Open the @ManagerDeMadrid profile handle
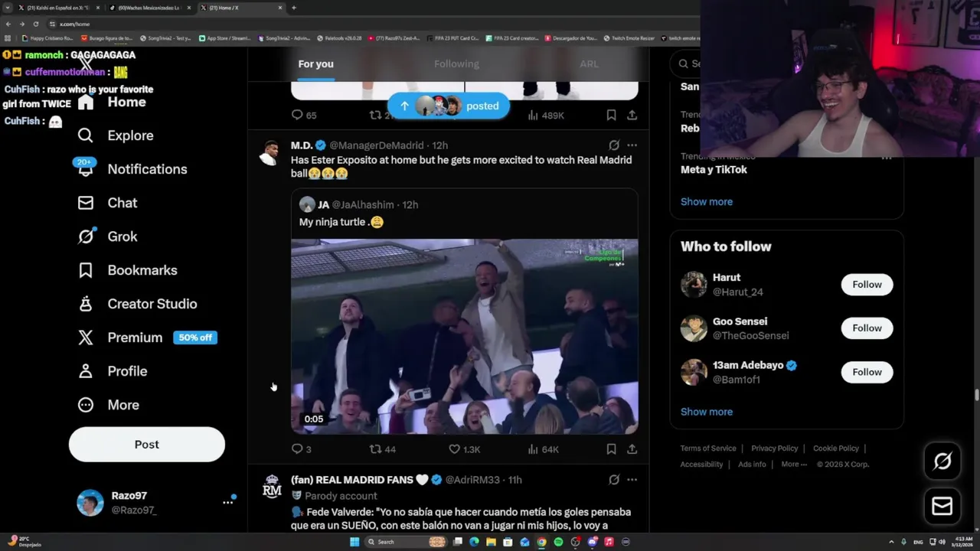980x551 pixels. (377, 145)
